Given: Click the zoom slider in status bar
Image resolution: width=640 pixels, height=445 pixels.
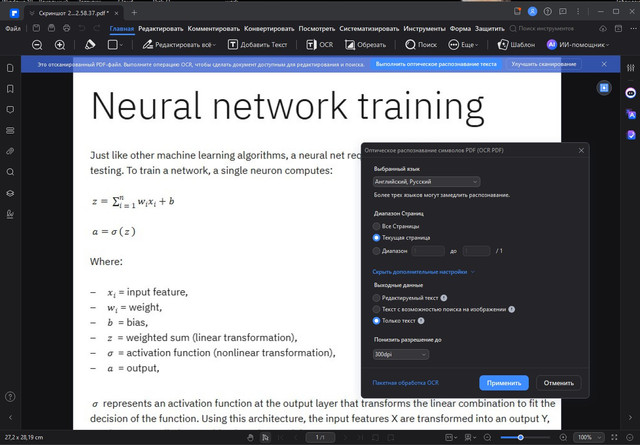Looking at the screenshot, I should (520, 438).
